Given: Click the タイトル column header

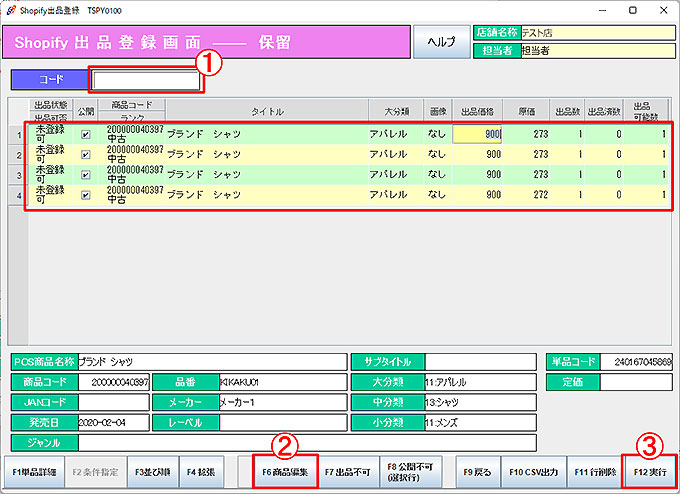Looking at the screenshot, I should (x=267, y=111).
